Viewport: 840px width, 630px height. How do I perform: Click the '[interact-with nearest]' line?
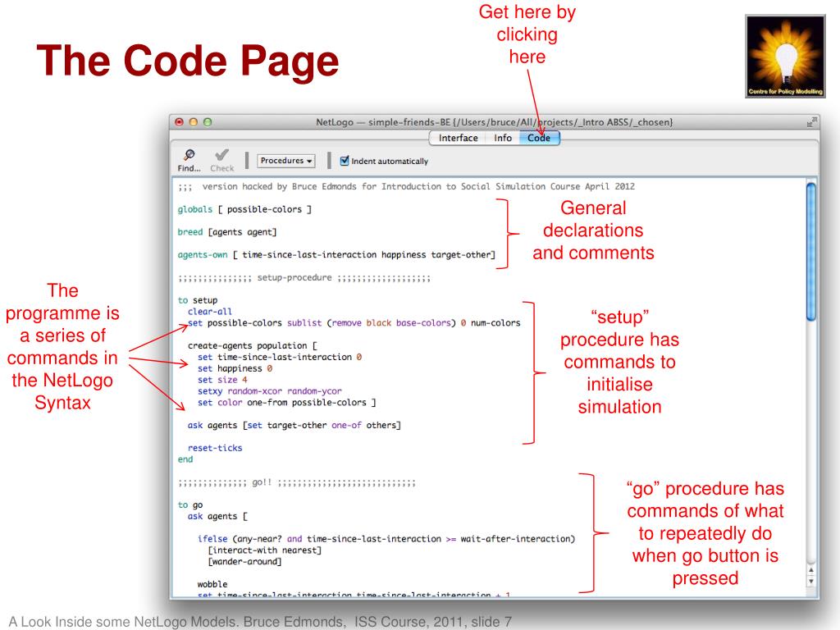click(265, 550)
